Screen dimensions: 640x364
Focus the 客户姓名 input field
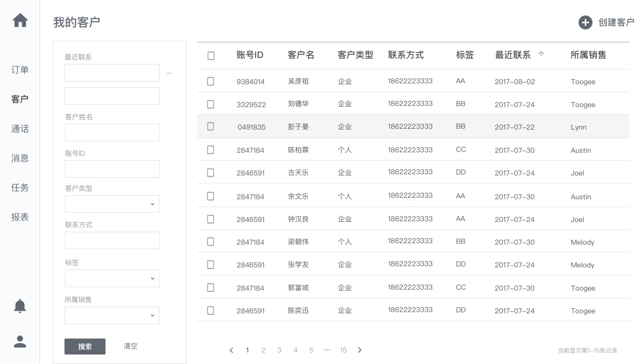tap(112, 132)
